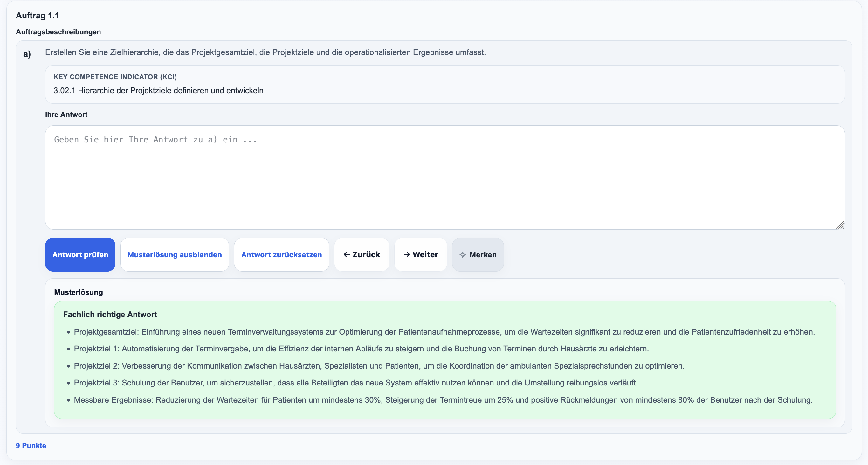Click the left arrow icon next to Zurück

(x=346, y=254)
